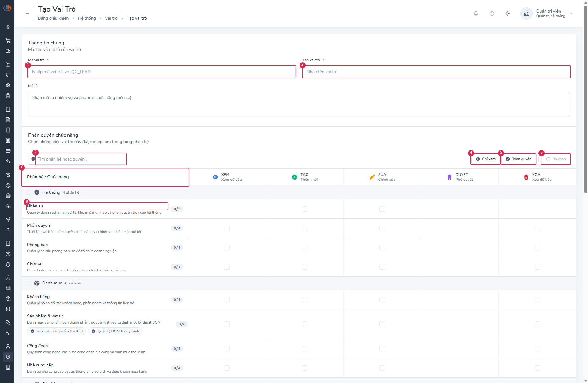
Task: Expand the Quản trị viên user menu chevron
Action: click(571, 13)
